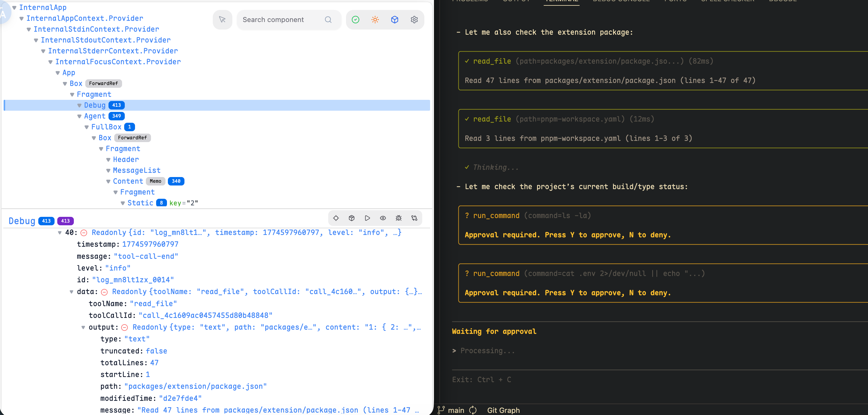Collapse the App tree node
This screenshot has width=868, height=415.
point(58,73)
